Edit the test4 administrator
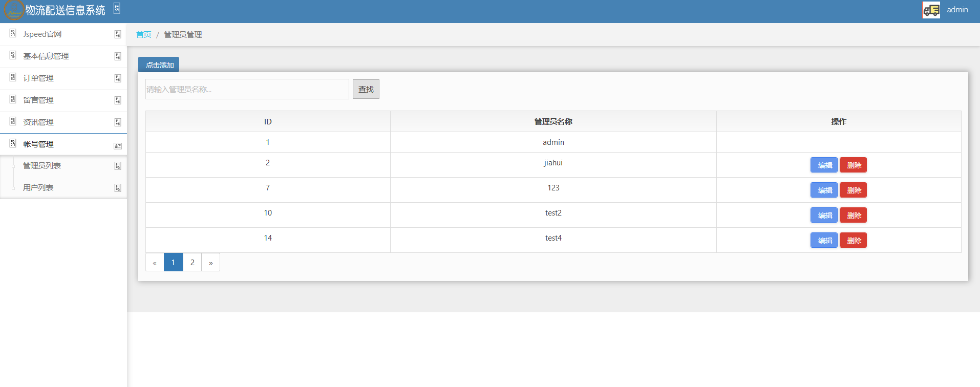Screen dimensions: 980x387 click(x=824, y=240)
